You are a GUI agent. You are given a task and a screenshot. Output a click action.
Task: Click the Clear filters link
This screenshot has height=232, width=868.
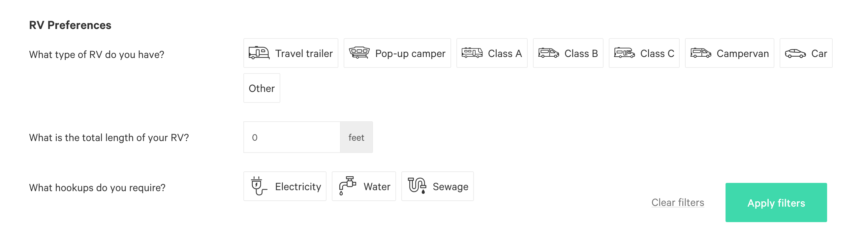pos(678,202)
